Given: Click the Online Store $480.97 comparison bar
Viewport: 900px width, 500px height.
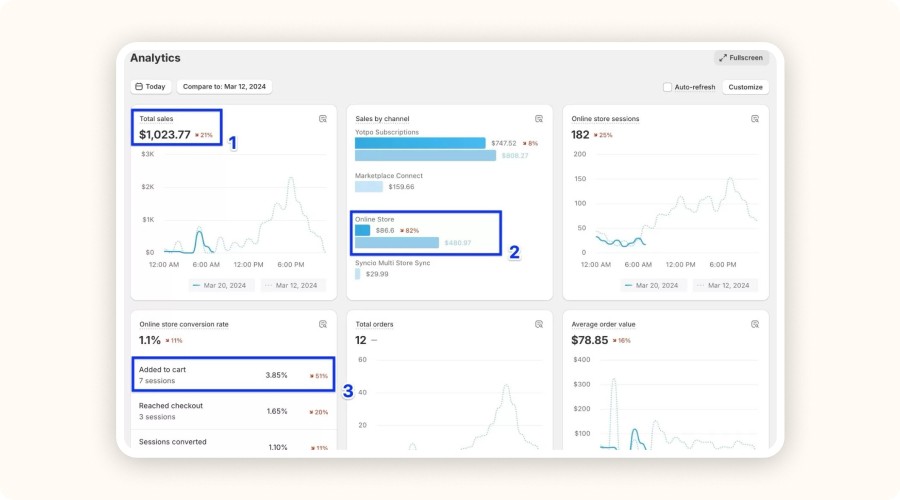Looking at the screenshot, I should (x=397, y=243).
